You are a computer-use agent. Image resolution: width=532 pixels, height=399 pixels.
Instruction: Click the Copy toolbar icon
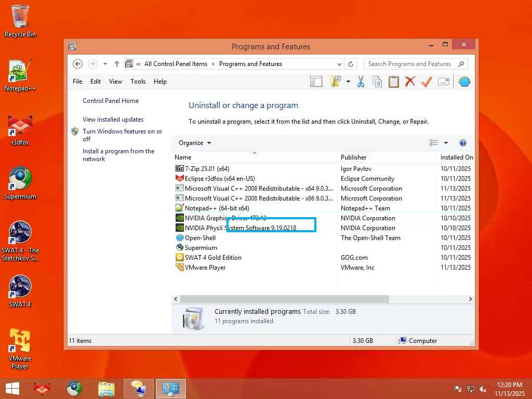click(x=377, y=82)
